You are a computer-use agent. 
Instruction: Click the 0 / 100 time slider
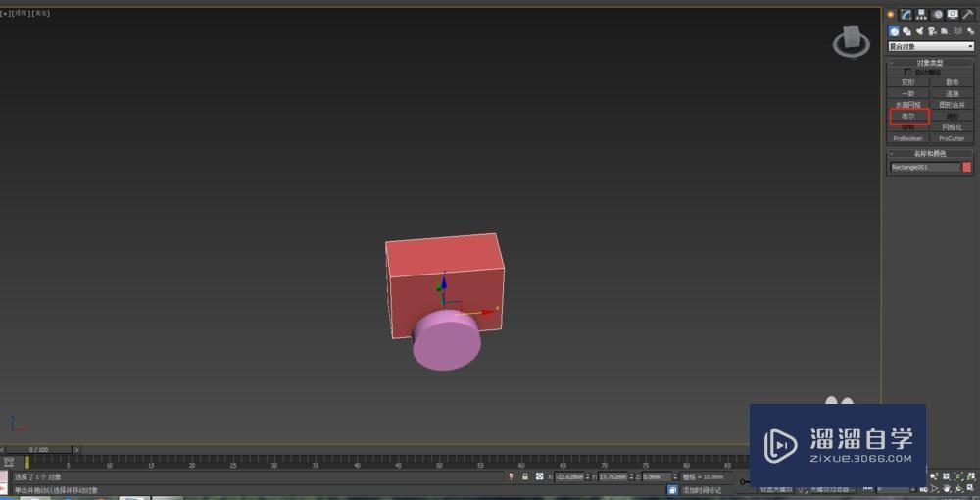pyautogui.click(x=39, y=449)
